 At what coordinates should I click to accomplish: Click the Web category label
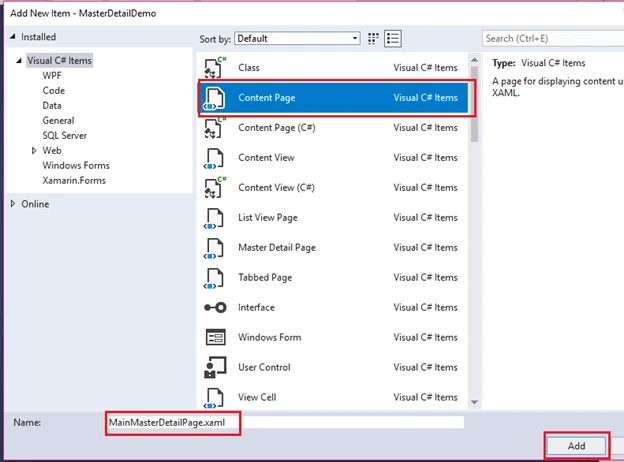52,150
